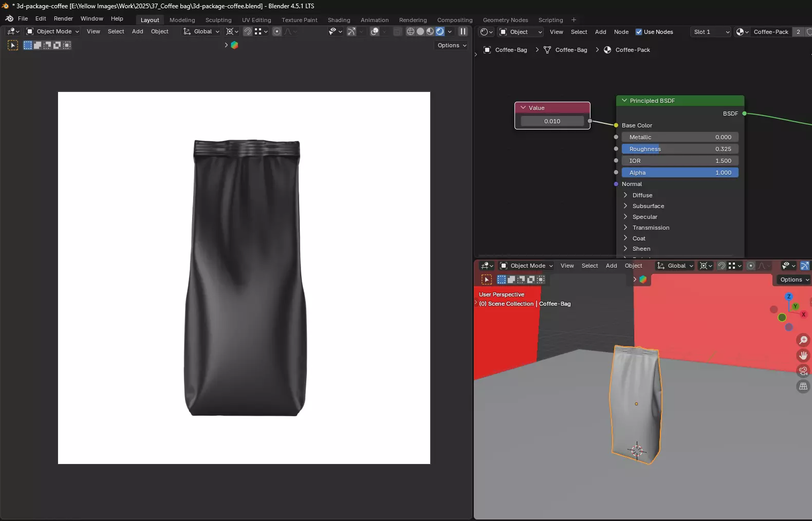
Task: Click the select tool icon in the left viewport
Action: 13,45
